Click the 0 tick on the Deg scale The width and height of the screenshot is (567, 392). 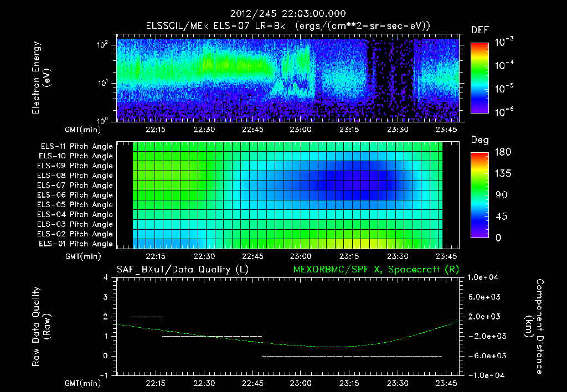[498, 238]
